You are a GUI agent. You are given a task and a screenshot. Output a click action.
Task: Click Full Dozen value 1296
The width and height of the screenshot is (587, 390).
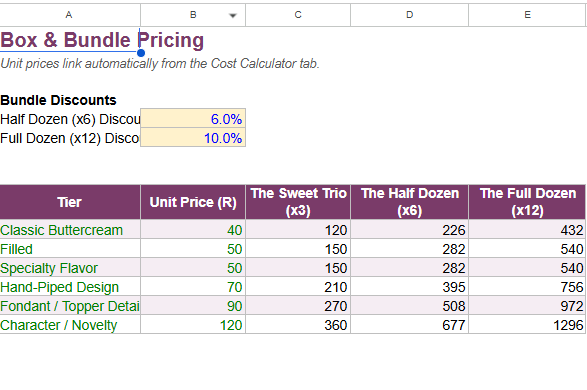coord(527,325)
